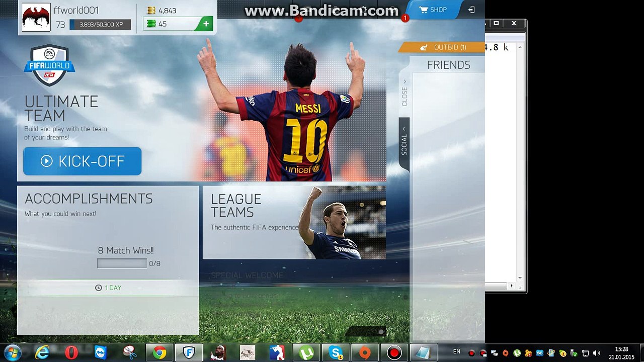Click the Notepad vertical scrollbar up arrow
644x362 pixels.
click(x=520, y=47)
